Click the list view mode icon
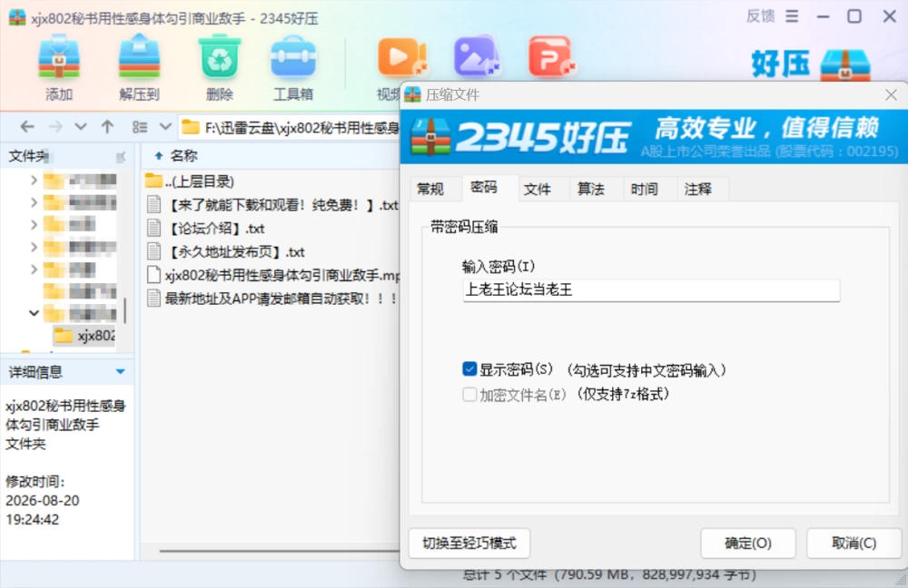908x588 pixels. (140, 127)
